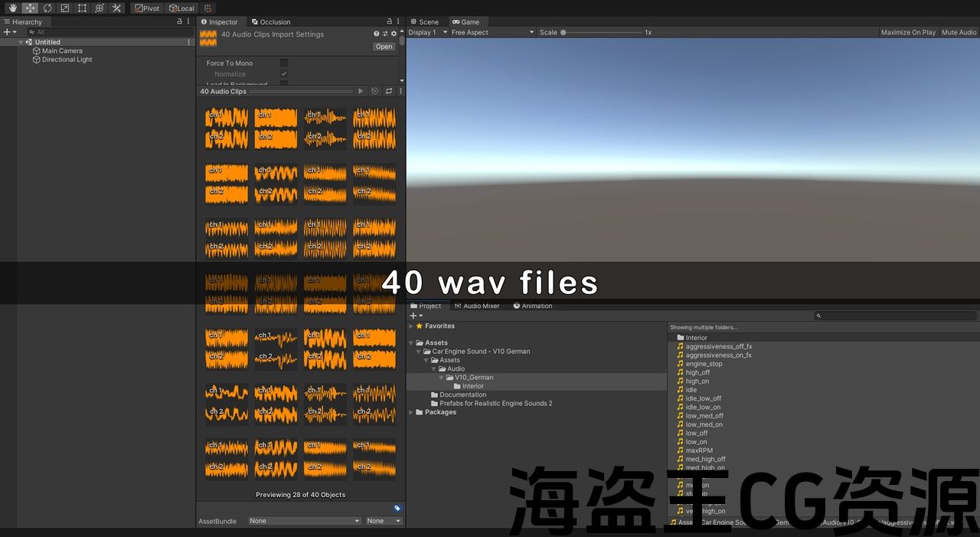The image size is (980, 537).
Task: Open the Display 1 dropdown
Action: click(x=427, y=32)
